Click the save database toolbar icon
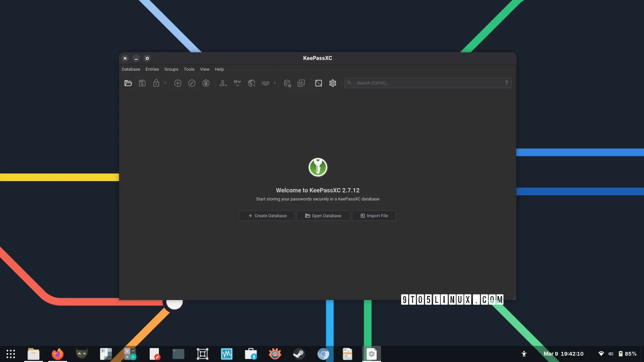 (x=142, y=83)
